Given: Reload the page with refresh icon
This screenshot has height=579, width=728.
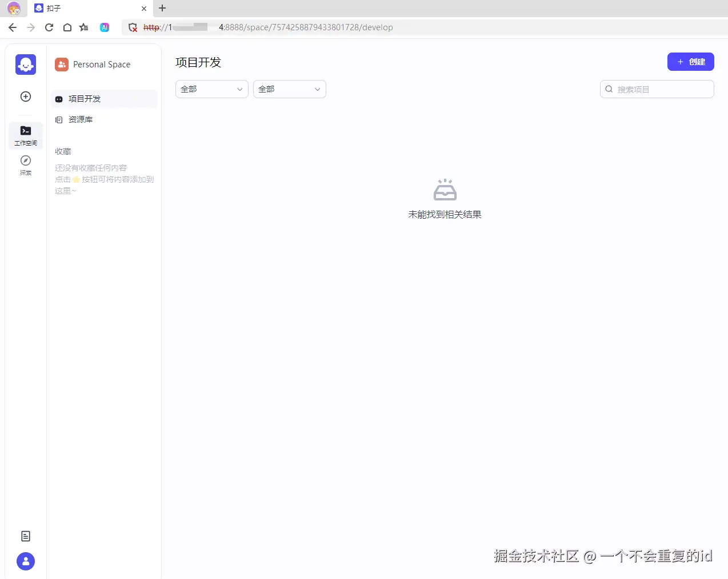Looking at the screenshot, I should click(49, 27).
